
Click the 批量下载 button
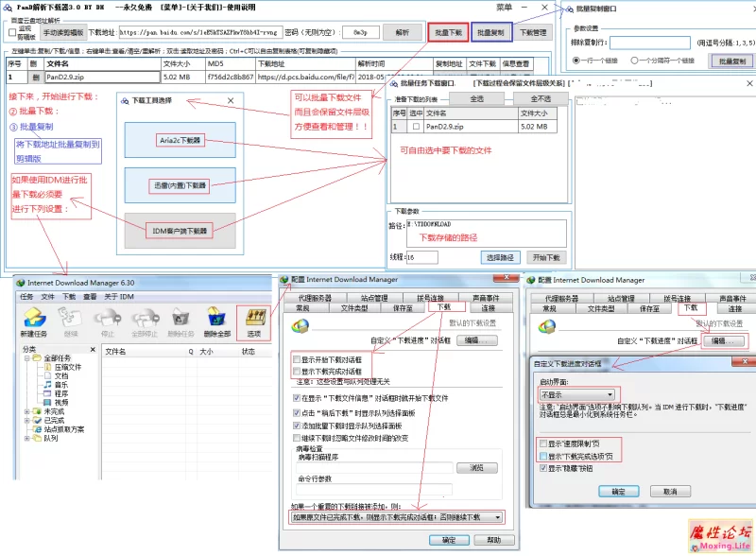[448, 32]
